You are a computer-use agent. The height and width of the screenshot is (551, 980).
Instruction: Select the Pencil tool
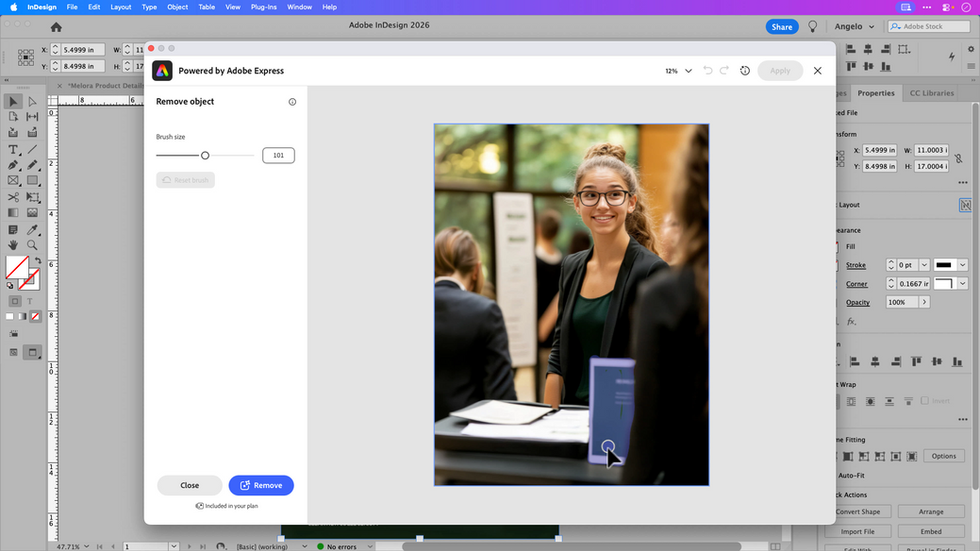(x=32, y=166)
